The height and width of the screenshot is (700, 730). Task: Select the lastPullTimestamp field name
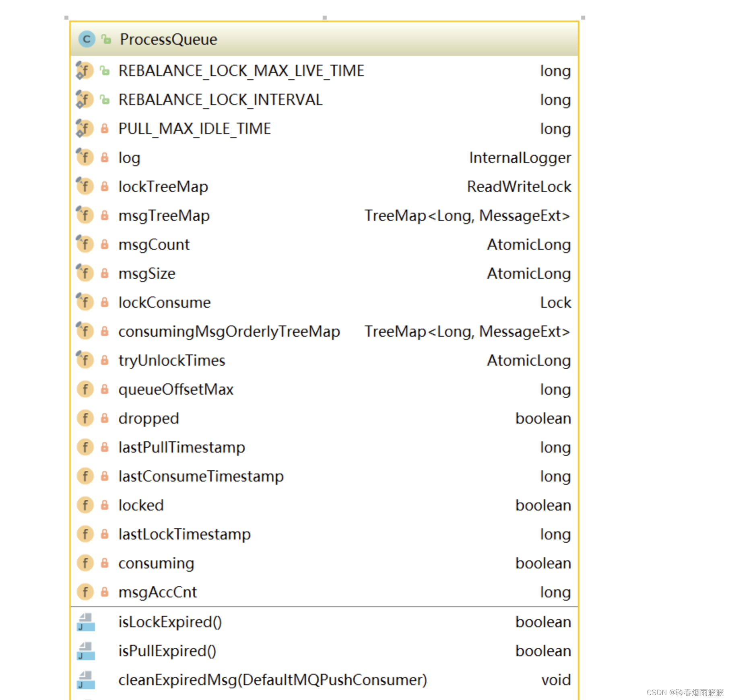click(181, 448)
